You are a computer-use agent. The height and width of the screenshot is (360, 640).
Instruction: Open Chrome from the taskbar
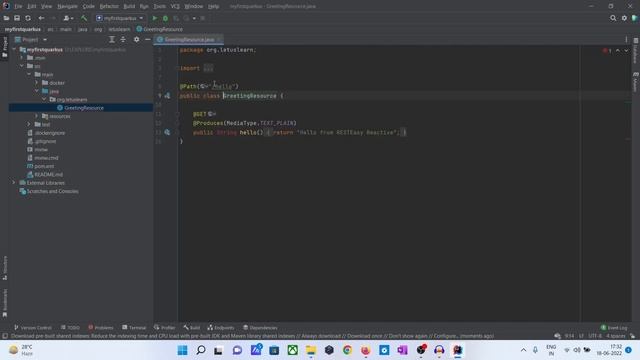347,350
